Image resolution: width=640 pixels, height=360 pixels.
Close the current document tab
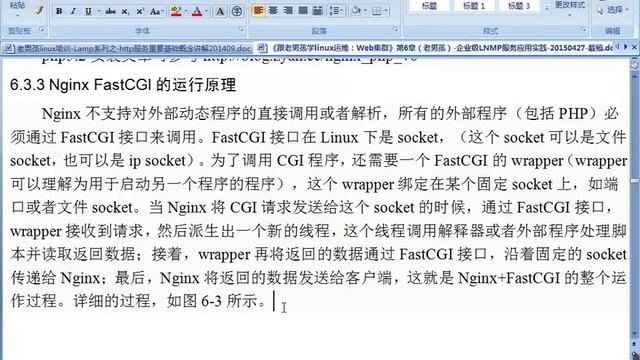click(634, 47)
